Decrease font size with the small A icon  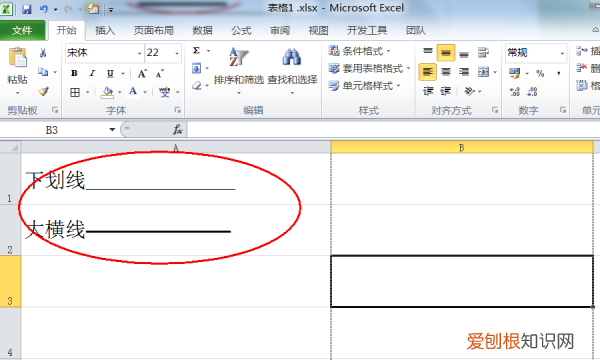160,73
